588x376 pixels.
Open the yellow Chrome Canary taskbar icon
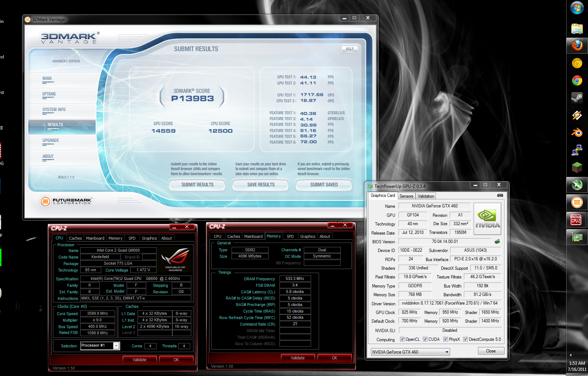coord(577,63)
